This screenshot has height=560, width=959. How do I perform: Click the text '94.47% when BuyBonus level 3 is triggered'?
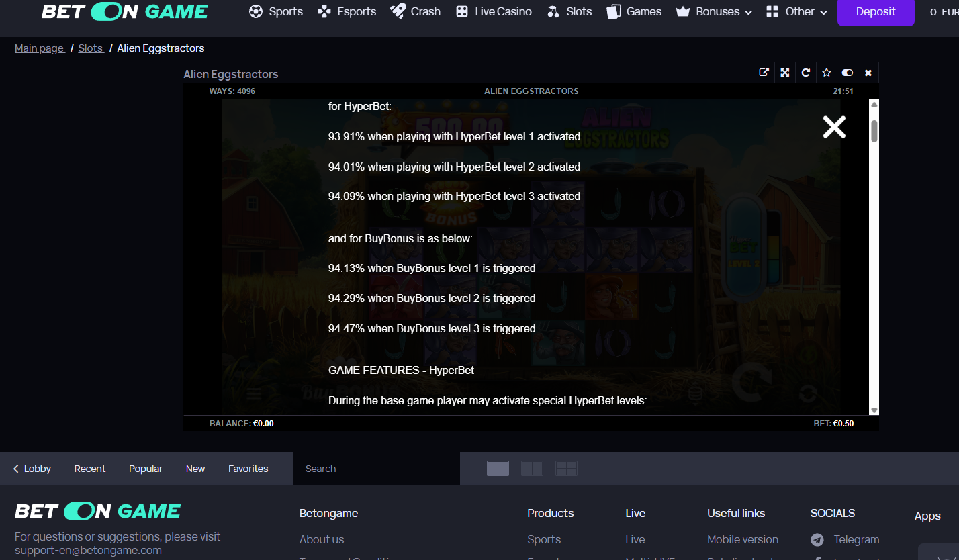click(x=432, y=328)
